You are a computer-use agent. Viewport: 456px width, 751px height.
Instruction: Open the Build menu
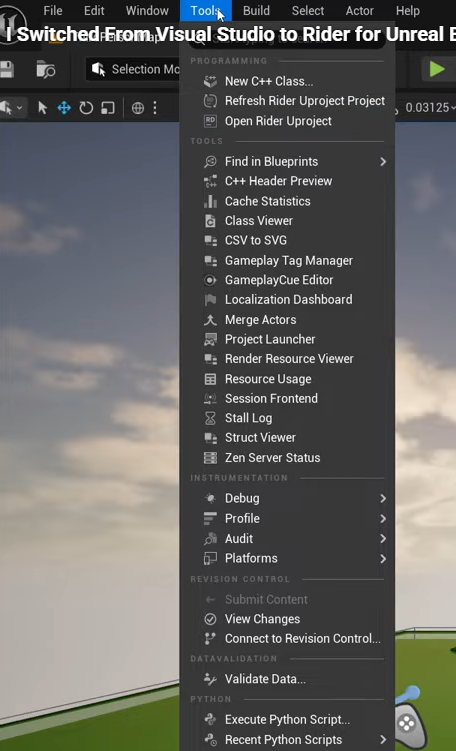(x=256, y=11)
